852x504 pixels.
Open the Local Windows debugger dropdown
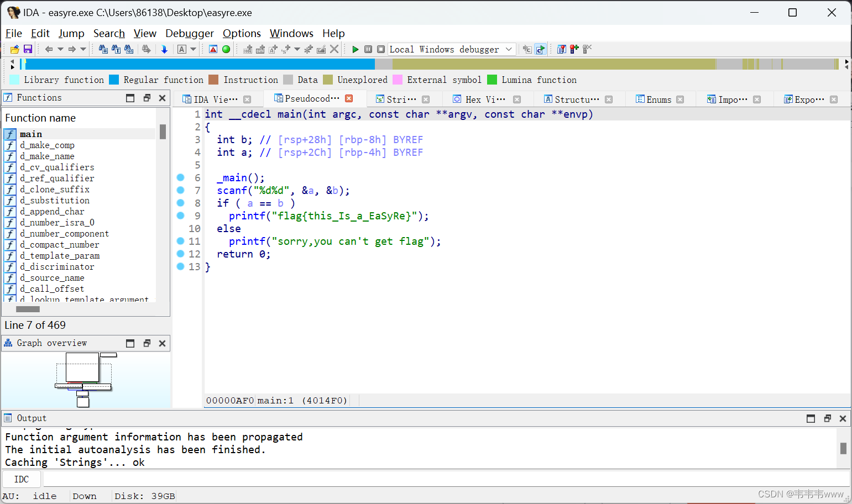452,49
